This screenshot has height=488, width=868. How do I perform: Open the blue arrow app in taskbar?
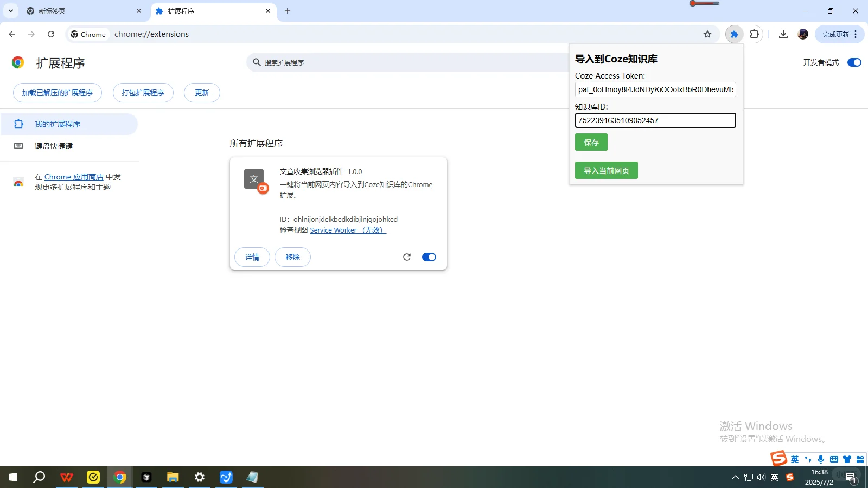(226, 477)
